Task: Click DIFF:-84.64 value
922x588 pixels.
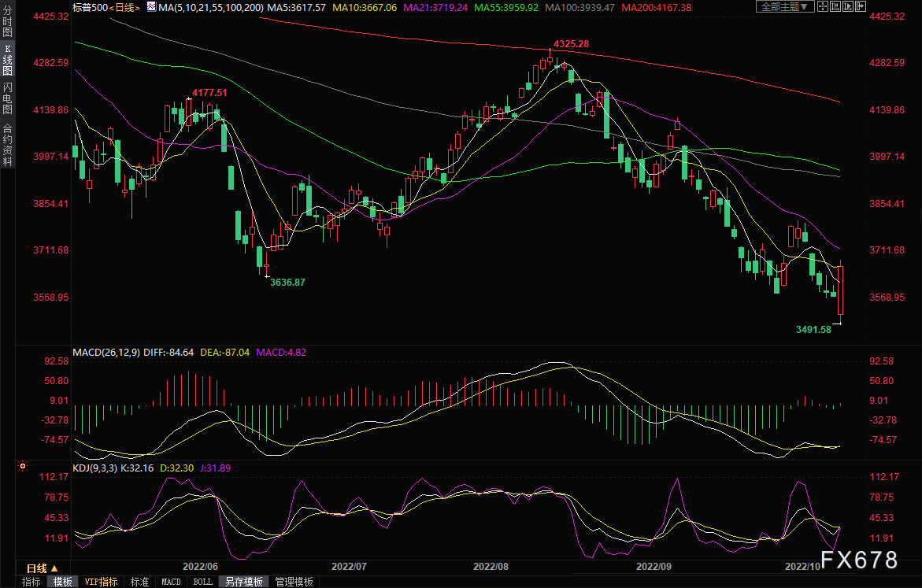Action: coord(168,352)
